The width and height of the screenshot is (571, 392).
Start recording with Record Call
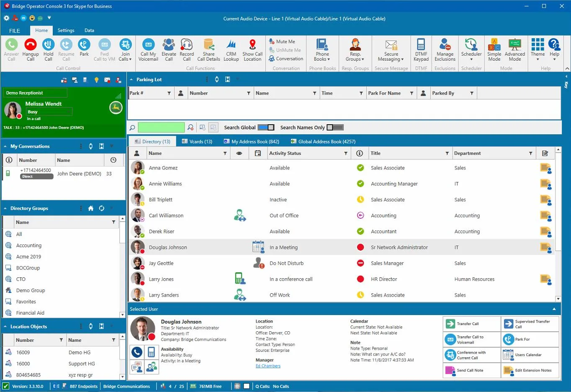(187, 49)
